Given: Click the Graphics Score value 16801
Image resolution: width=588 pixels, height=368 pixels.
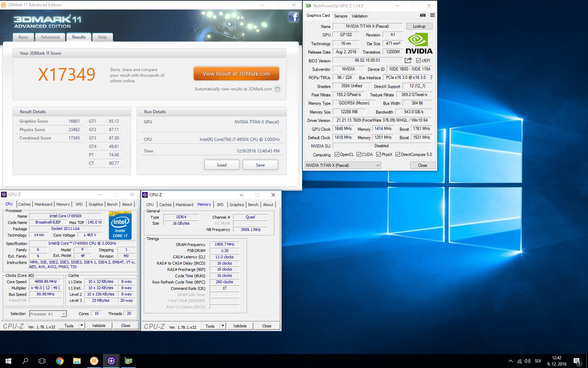Looking at the screenshot, I should click(x=74, y=121).
